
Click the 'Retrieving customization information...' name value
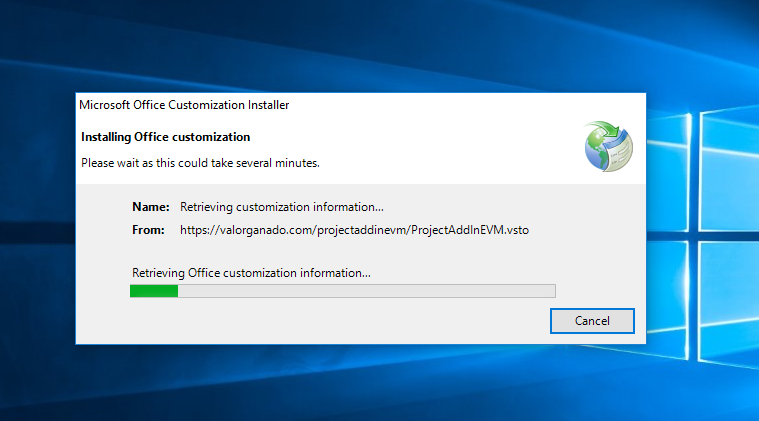[282, 207]
